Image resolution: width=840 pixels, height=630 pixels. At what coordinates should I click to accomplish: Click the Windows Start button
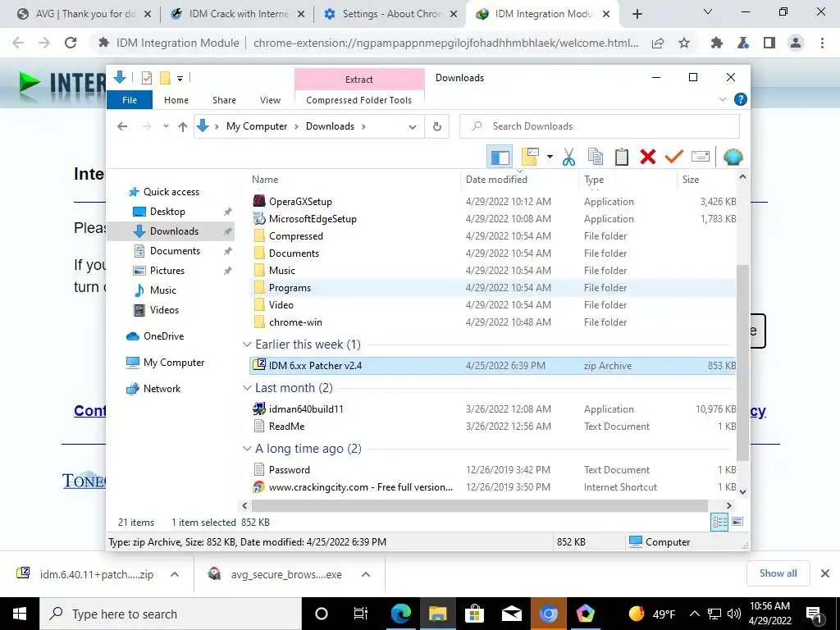point(20,614)
